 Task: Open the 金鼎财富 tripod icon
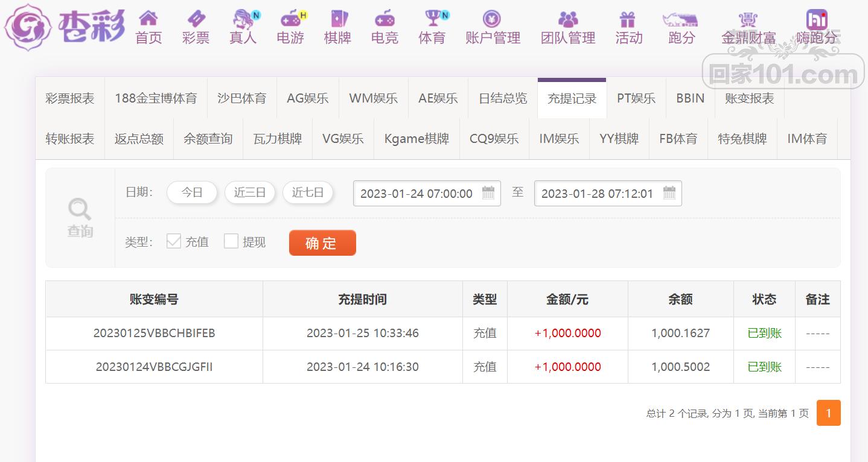coord(748,19)
